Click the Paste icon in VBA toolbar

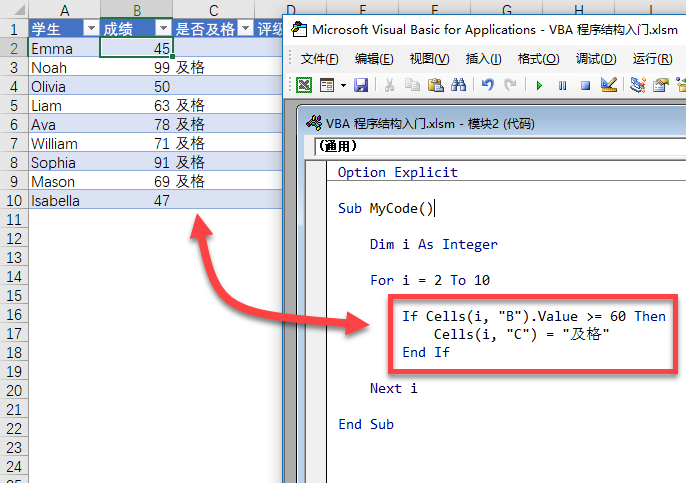[x=435, y=86]
